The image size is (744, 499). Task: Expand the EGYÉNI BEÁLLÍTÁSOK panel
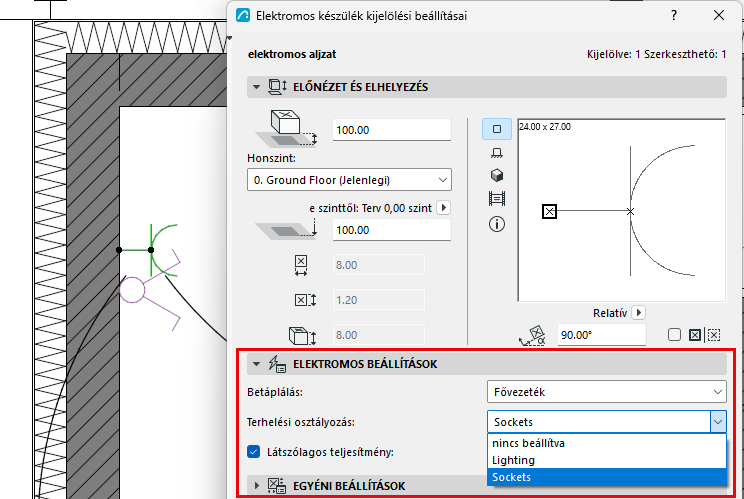click(x=257, y=486)
